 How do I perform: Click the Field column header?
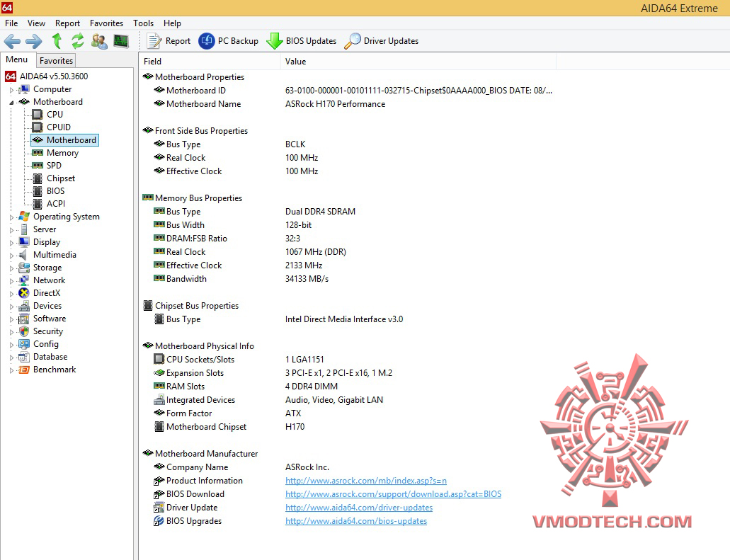click(210, 62)
